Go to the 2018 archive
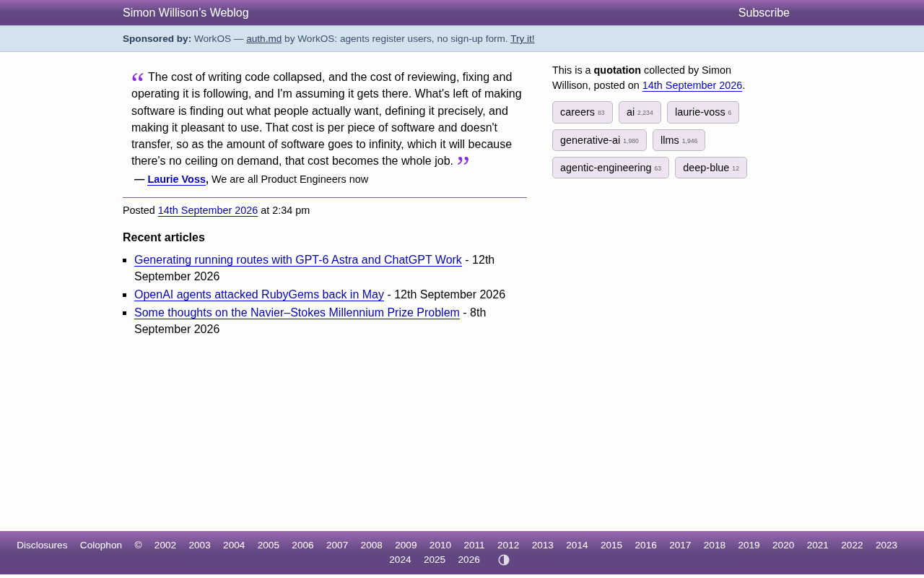 715,545
